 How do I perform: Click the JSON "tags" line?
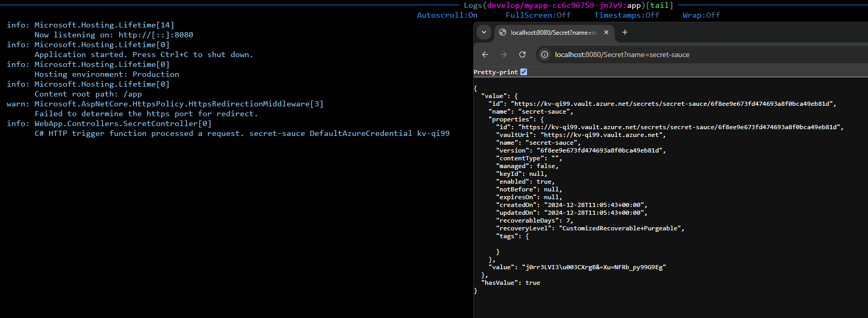(513, 236)
